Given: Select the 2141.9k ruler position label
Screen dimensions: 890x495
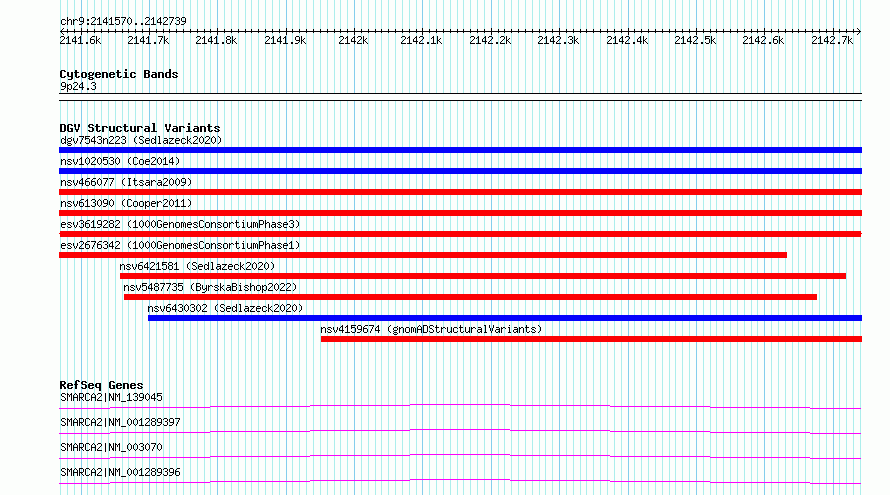Looking at the screenshot, I should 285,40.
